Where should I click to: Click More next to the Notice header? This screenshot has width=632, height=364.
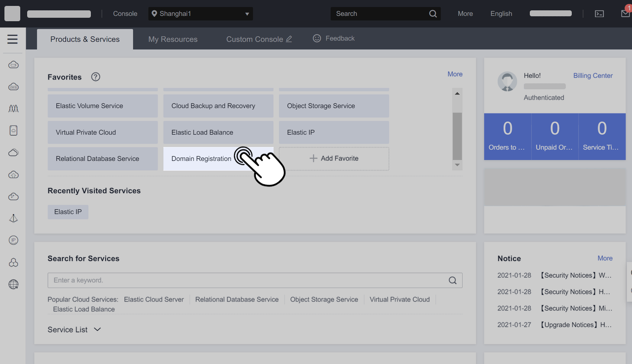tap(605, 258)
